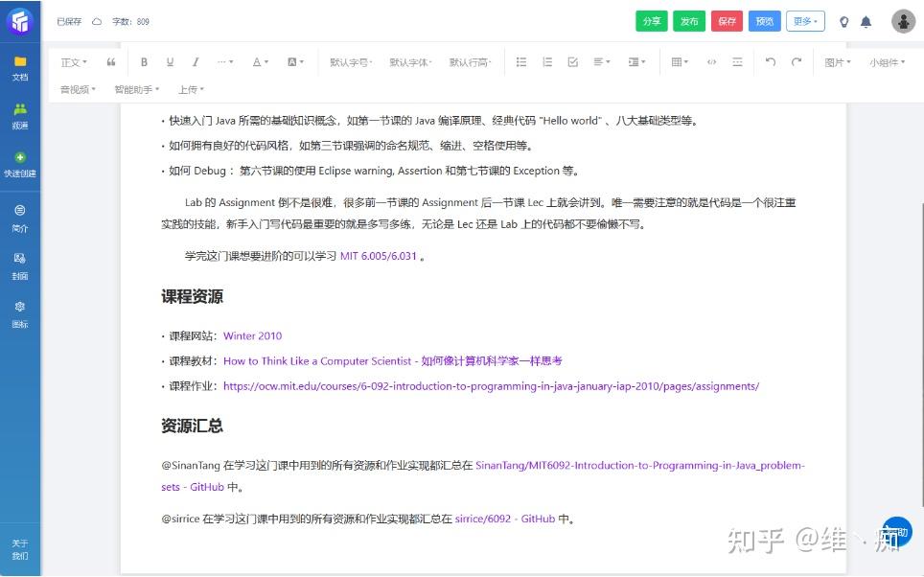Open the 图标 icon settings sidebar item

(x=20, y=314)
